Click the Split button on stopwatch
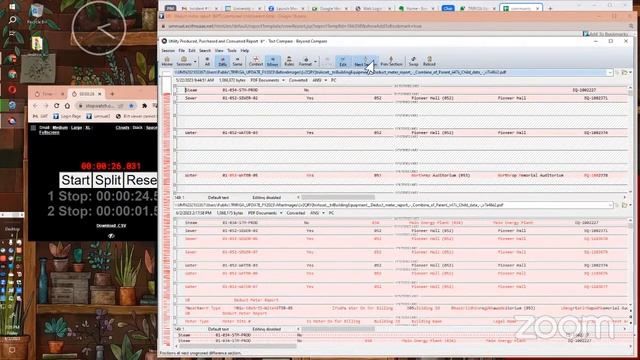Screen dimensions: 640x360 coord(108,180)
